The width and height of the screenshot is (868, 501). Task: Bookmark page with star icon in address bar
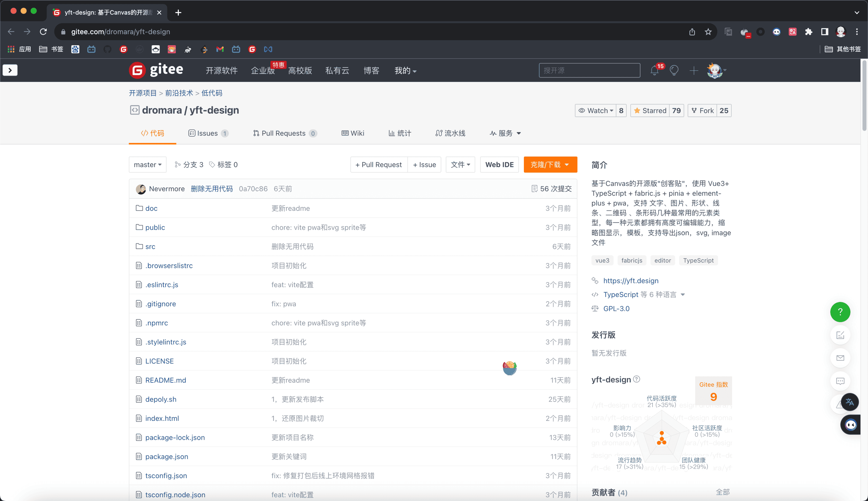pos(708,32)
